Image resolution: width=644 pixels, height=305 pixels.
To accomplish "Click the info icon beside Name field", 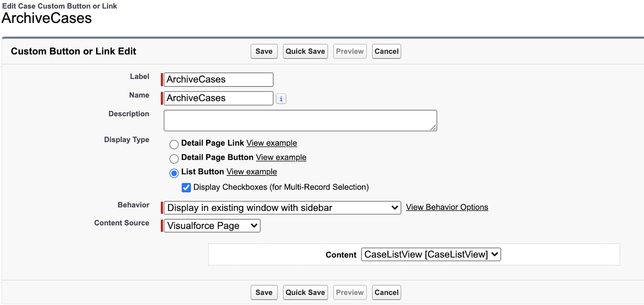I will click(281, 99).
